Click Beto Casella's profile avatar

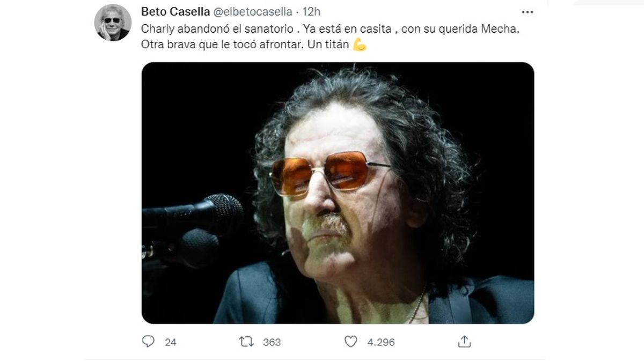click(x=113, y=23)
